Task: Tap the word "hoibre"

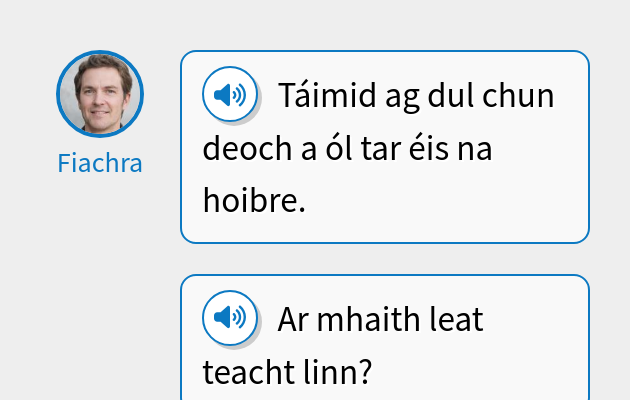Action: tap(253, 201)
